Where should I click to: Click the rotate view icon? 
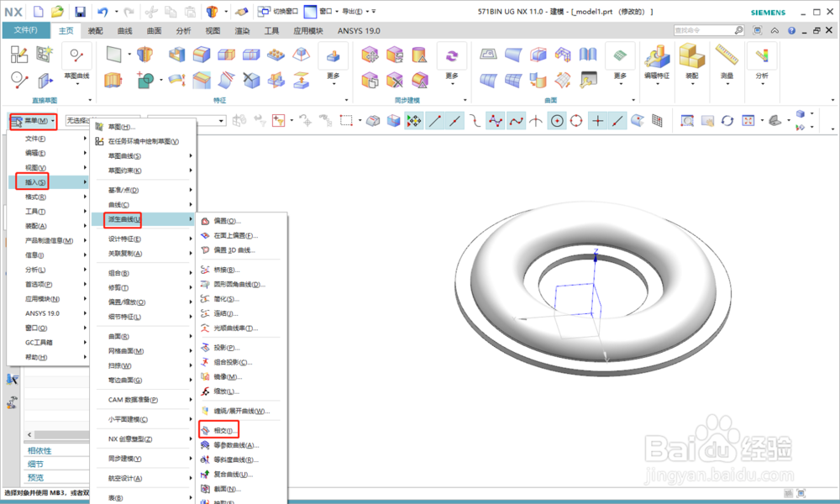tap(727, 121)
